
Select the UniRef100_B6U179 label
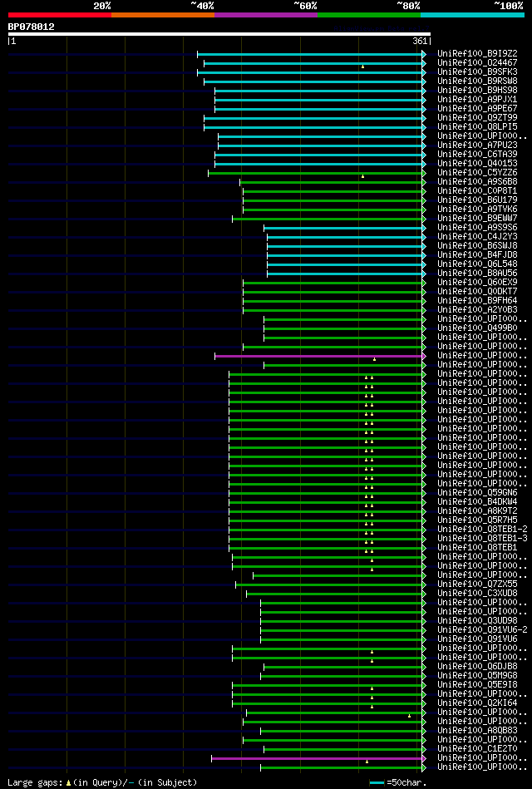478,200
